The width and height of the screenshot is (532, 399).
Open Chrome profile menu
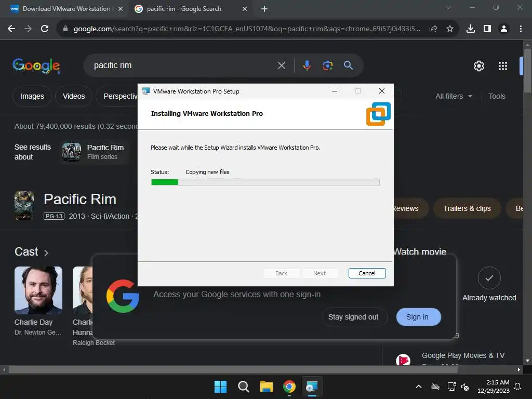point(504,29)
